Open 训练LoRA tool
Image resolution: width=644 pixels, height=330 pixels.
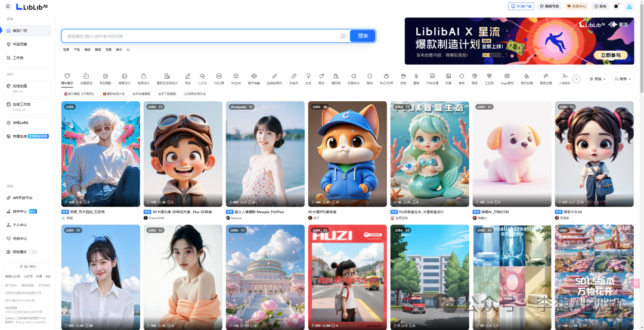(x=27, y=123)
